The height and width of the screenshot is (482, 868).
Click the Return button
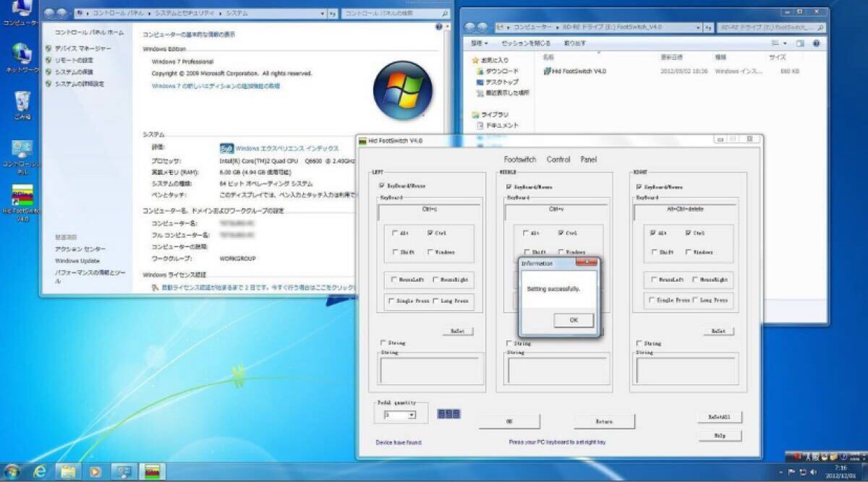(605, 421)
